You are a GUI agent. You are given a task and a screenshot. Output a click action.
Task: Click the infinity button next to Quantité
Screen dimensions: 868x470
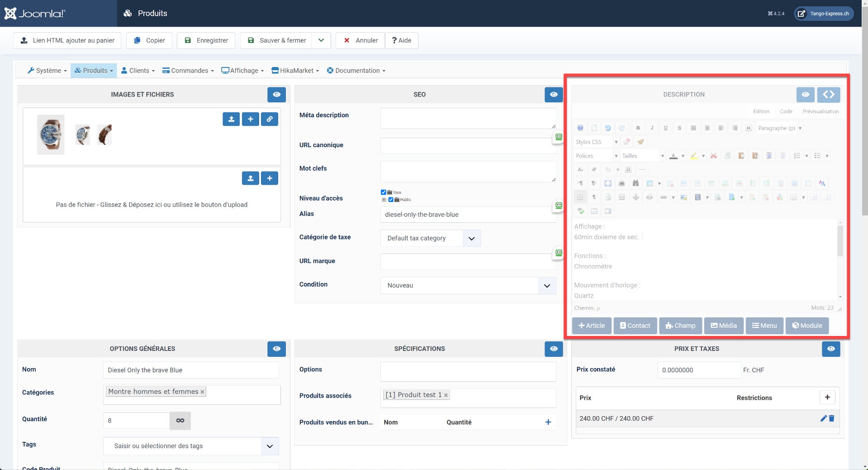[180, 421]
